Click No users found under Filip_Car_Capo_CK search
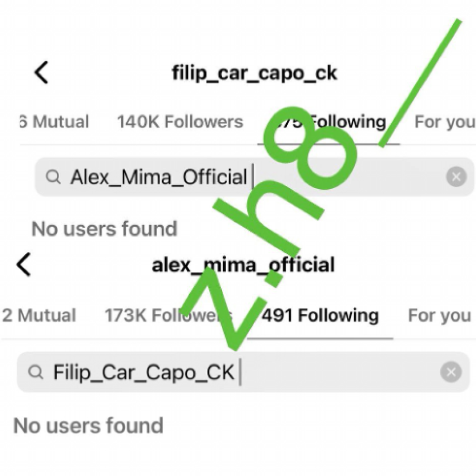The image size is (476, 476). coord(88,425)
